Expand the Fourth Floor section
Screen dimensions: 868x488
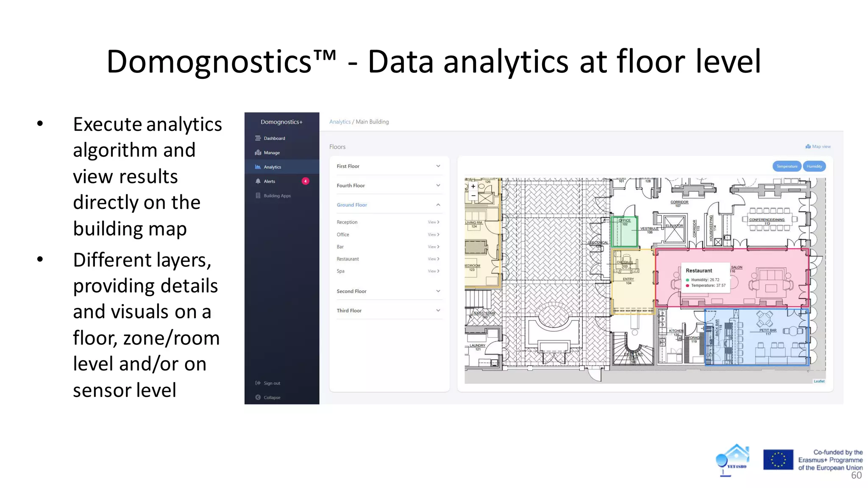[389, 186]
